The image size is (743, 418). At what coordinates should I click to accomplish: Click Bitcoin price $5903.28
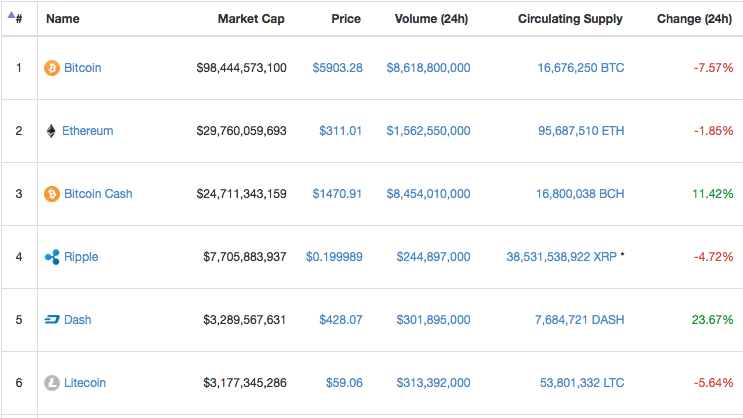(337, 68)
